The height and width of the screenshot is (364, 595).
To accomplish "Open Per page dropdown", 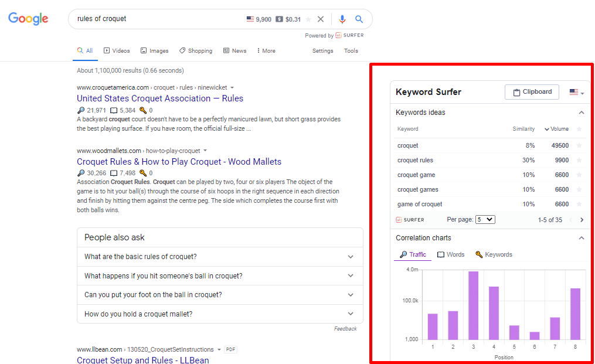I will pyautogui.click(x=485, y=219).
